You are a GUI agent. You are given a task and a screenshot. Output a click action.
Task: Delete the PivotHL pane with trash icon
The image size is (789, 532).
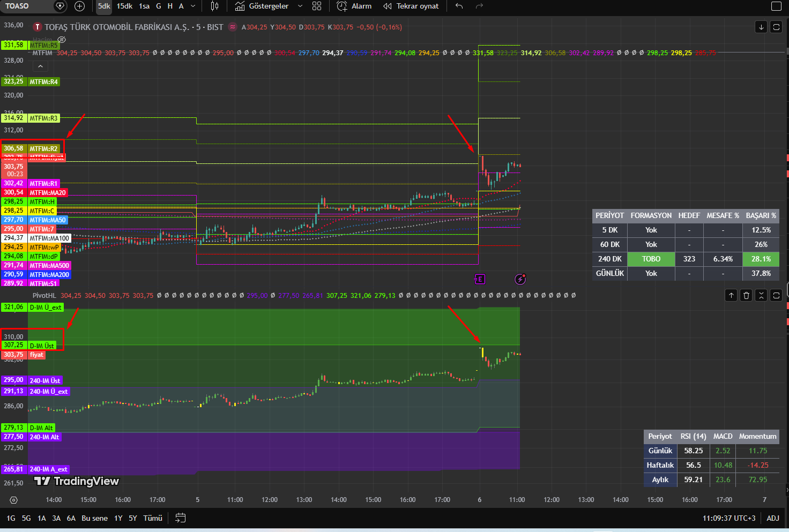tap(746, 295)
